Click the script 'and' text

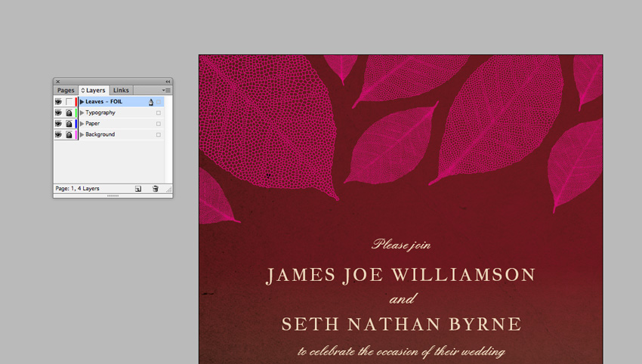(403, 299)
